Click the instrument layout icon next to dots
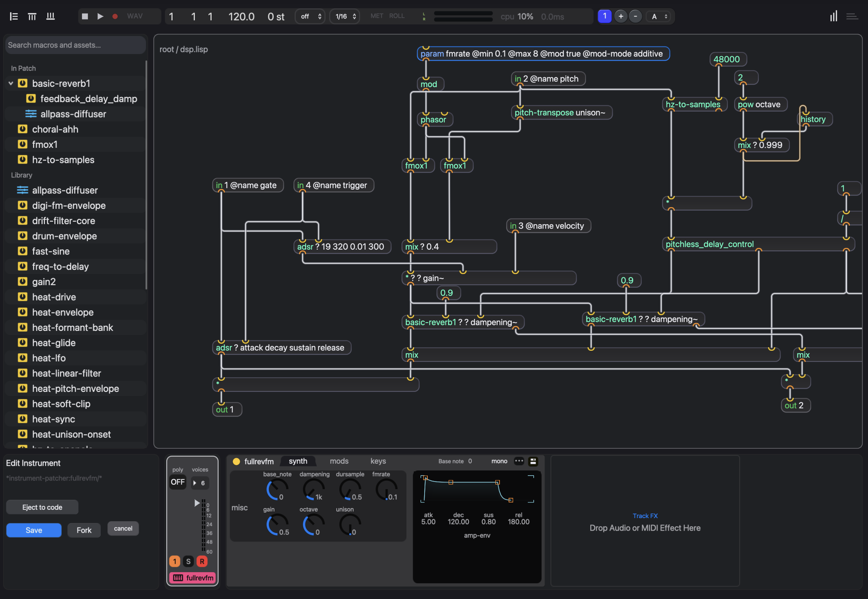868x599 pixels. tap(533, 462)
